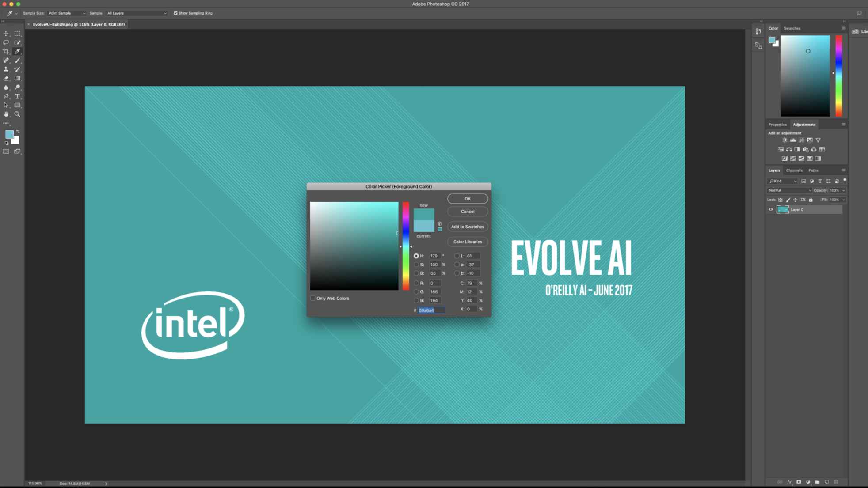
Task: Select the Crop tool
Action: point(6,52)
